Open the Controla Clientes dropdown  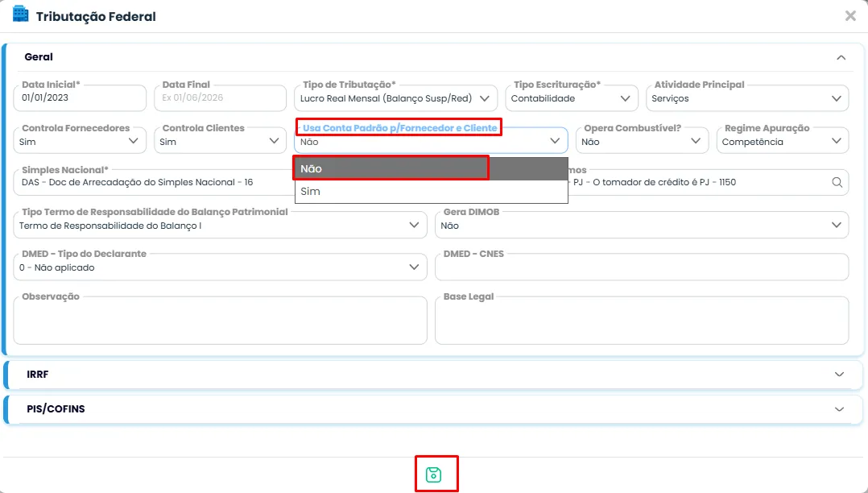coord(221,141)
